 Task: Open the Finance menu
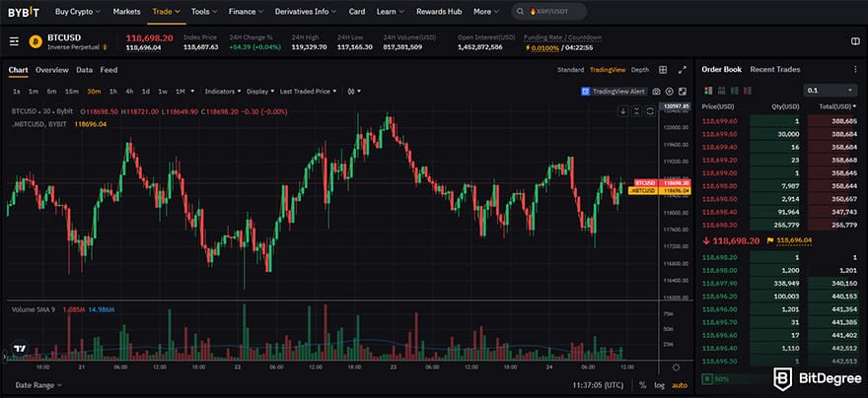pyautogui.click(x=246, y=11)
